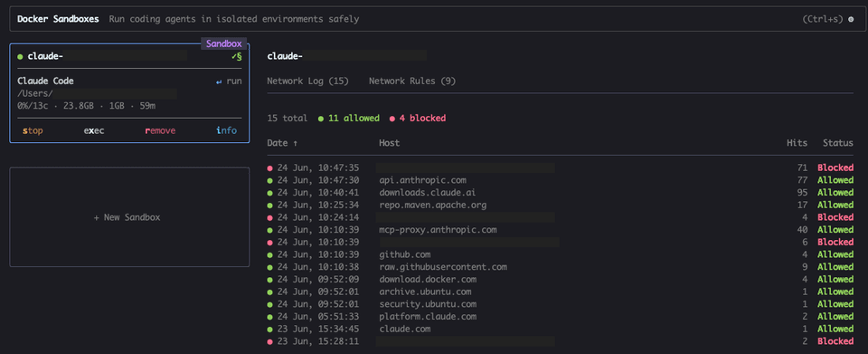Click the Status column header
Screen dimensions: 868x354
tap(837, 143)
